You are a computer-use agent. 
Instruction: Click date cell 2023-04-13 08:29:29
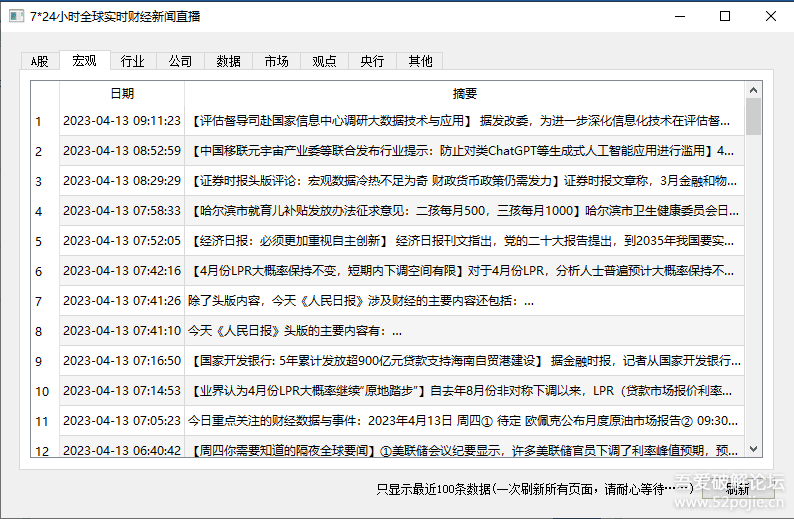click(x=122, y=181)
